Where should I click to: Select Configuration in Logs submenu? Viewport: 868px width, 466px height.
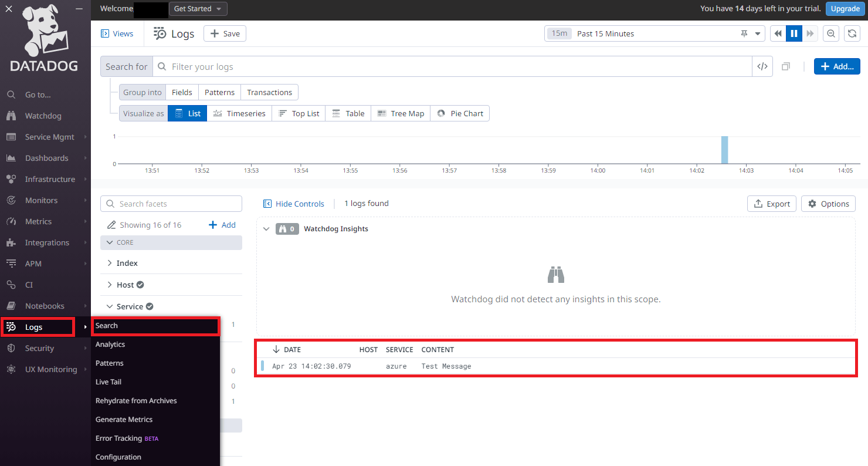118,457
